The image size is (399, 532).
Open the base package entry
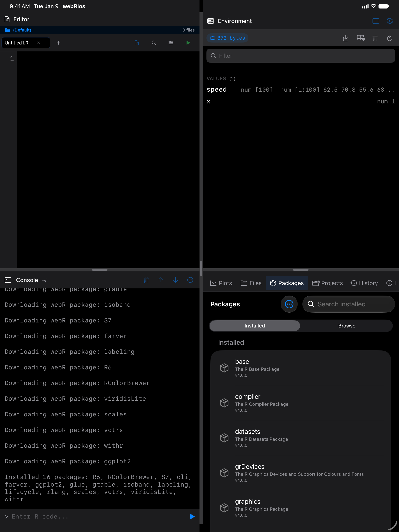point(301,368)
